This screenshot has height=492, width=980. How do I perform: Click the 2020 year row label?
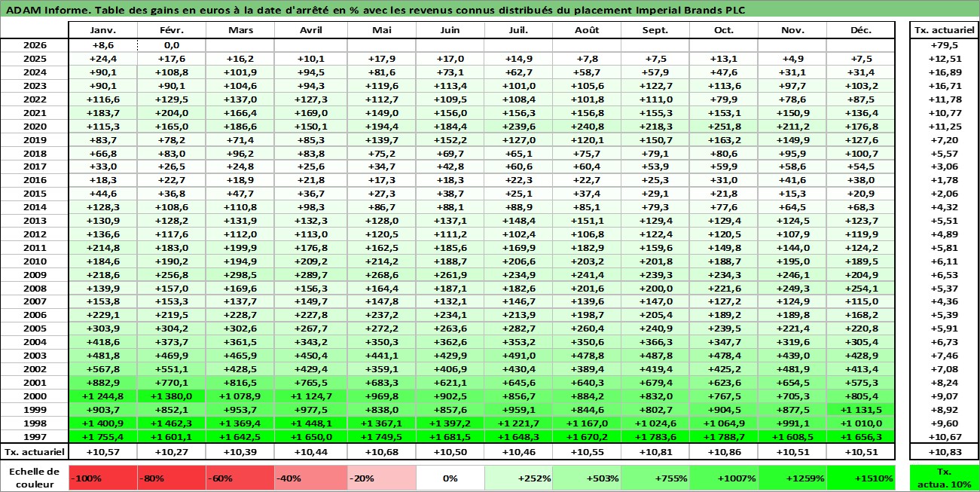(35, 126)
